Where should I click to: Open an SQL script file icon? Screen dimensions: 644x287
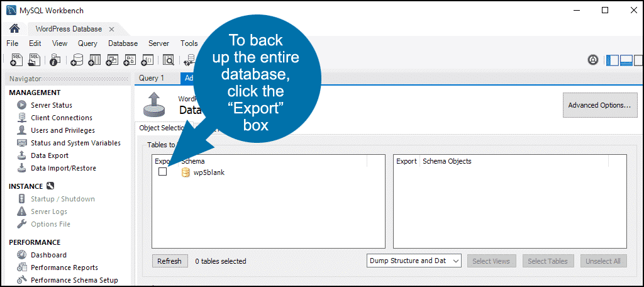(34, 60)
